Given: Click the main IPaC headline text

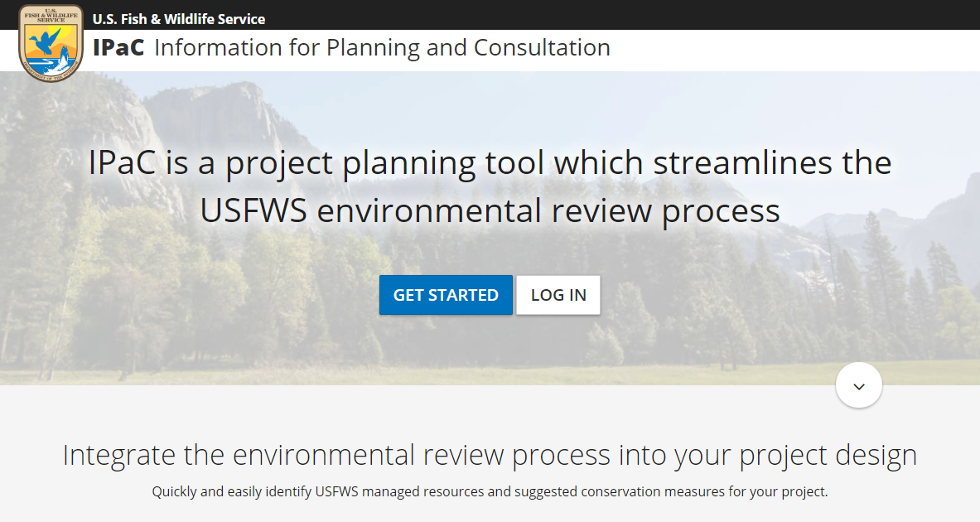Looking at the screenshot, I should pos(490,186).
